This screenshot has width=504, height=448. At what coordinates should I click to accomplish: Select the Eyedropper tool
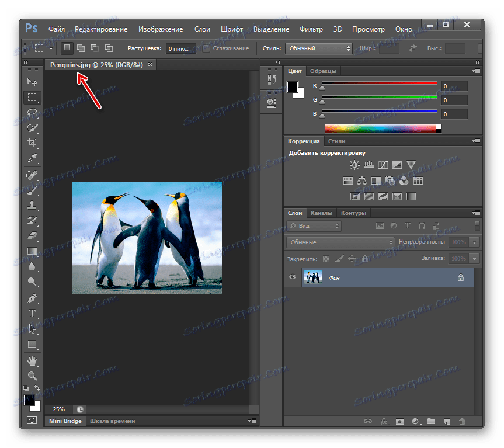coord(32,158)
